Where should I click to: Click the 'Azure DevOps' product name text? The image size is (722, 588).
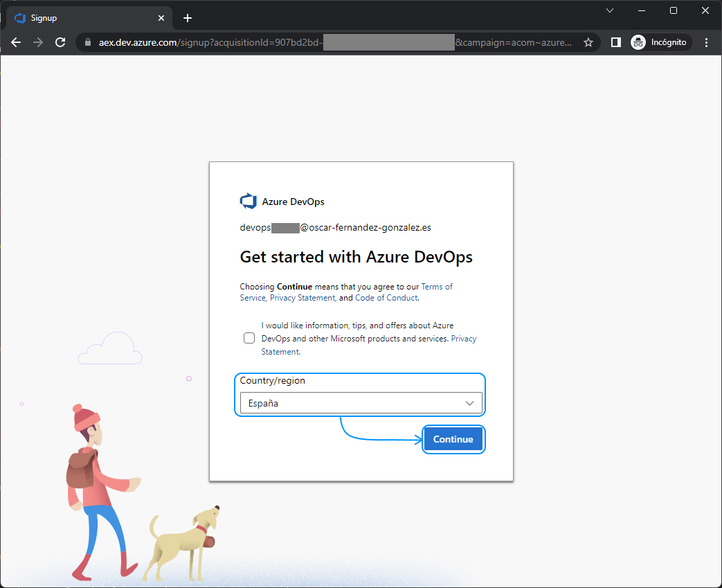click(x=293, y=202)
